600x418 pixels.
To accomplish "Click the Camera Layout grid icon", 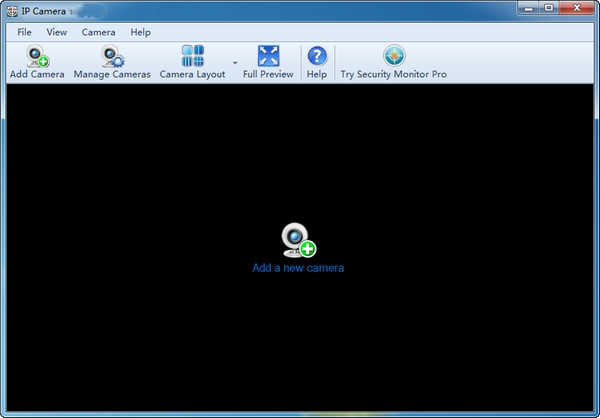I will (x=192, y=56).
